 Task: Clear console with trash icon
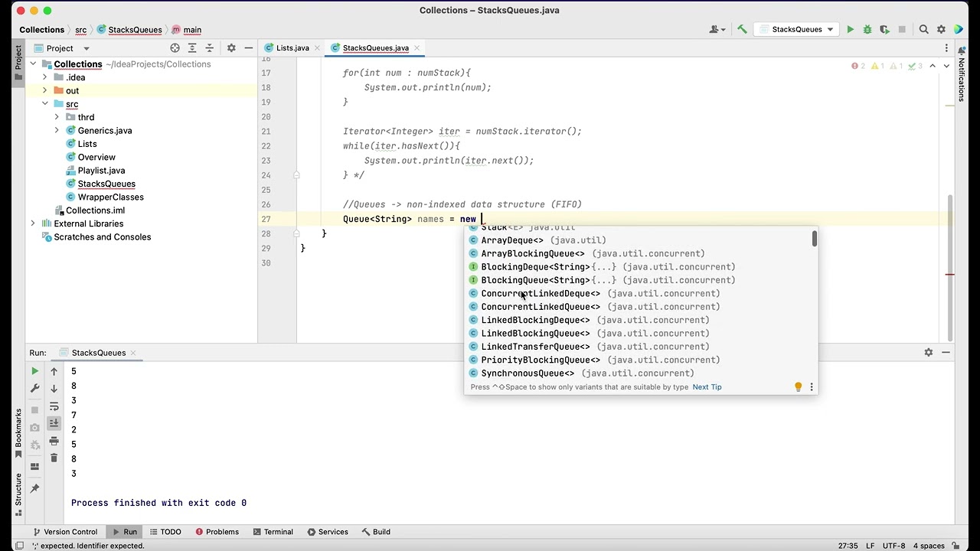coord(54,458)
